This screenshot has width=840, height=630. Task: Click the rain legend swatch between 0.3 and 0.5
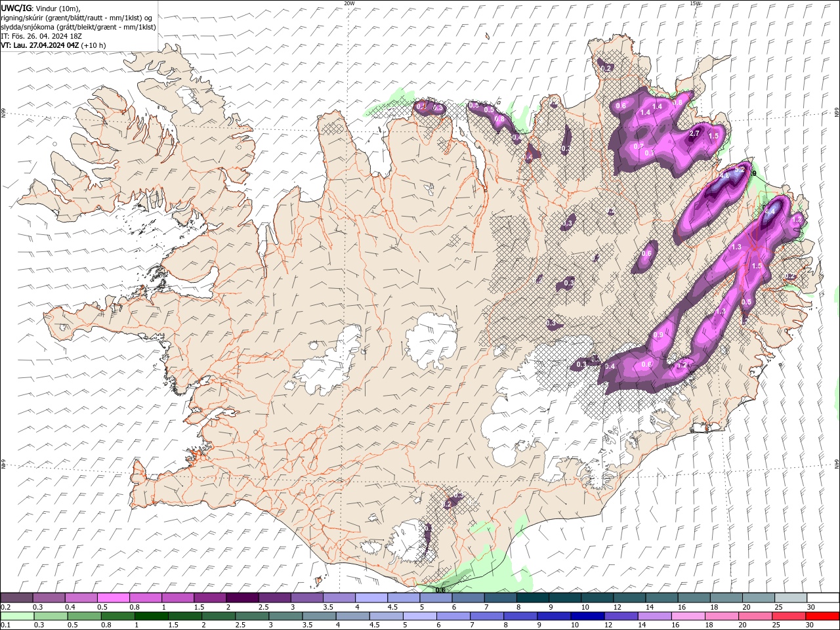click(51, 616)
